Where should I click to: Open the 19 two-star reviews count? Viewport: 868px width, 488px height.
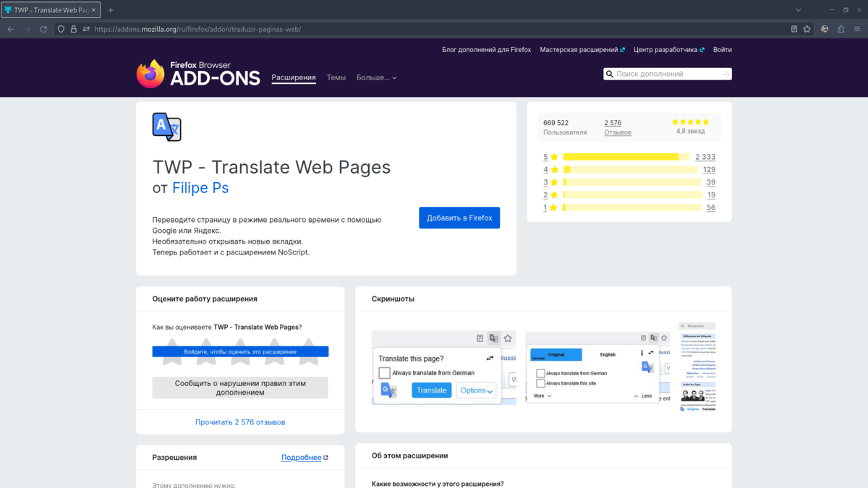tap(711, 194)
